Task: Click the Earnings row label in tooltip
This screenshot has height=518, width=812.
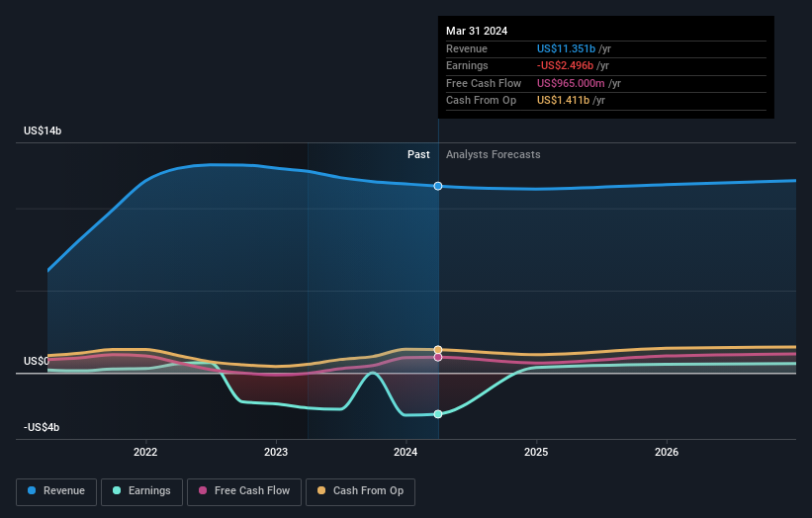Action: point(467,65)
